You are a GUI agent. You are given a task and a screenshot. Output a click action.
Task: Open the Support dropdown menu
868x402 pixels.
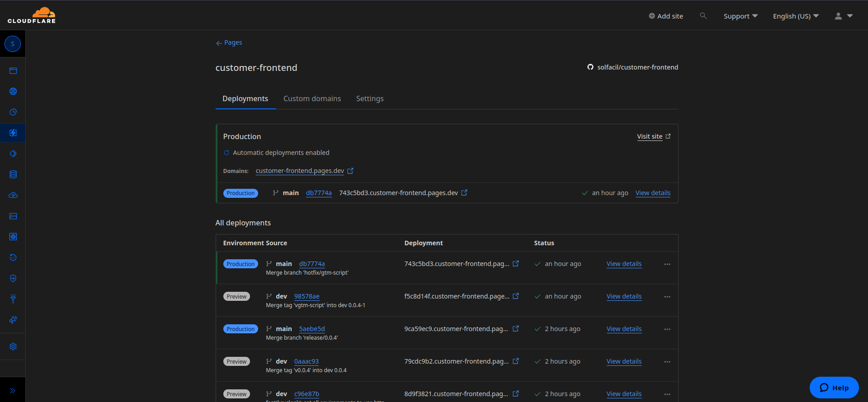pyautogui.click(x=740, y=16)
